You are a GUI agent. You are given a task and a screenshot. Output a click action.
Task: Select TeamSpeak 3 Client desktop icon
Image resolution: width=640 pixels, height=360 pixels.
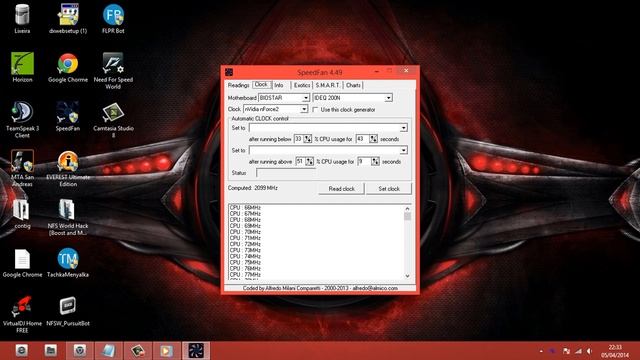tap(22, 120)
